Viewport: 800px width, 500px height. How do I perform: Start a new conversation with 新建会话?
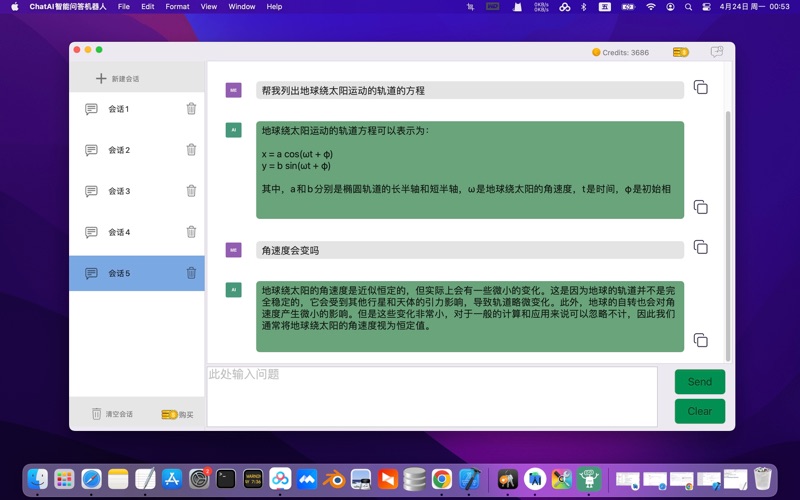(x=118, y=79)
